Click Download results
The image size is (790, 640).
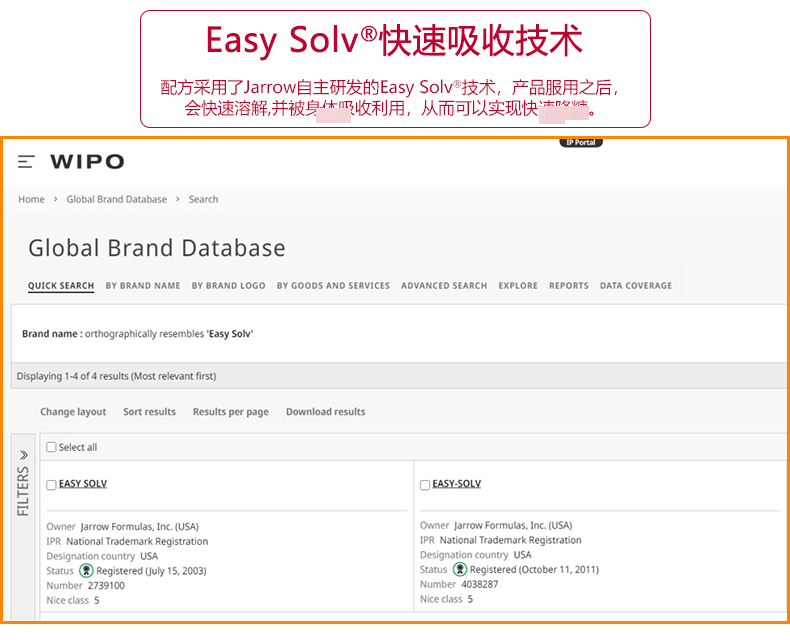coord(325,412)
